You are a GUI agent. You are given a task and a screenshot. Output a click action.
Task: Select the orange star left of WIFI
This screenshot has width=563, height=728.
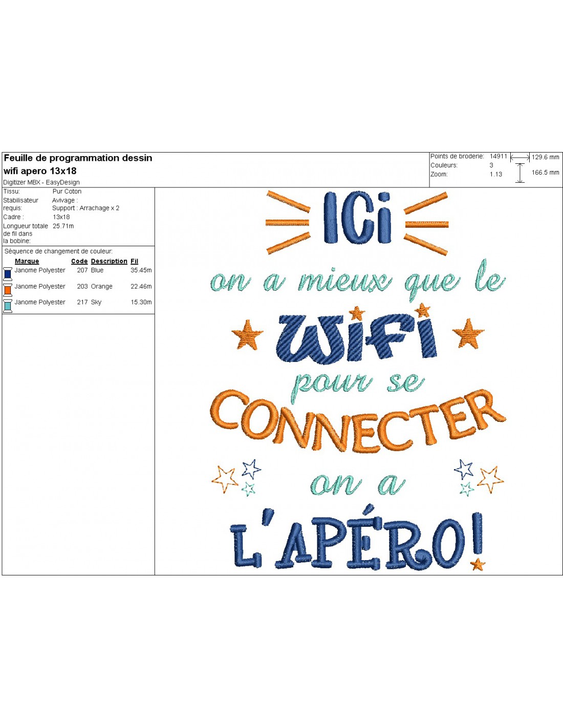(247, 335)
